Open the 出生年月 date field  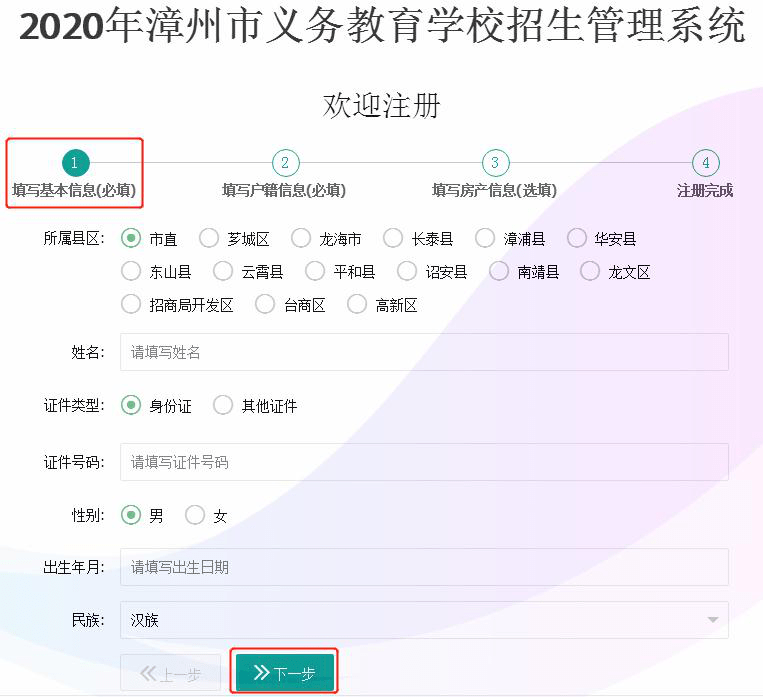tap(424, 567)
